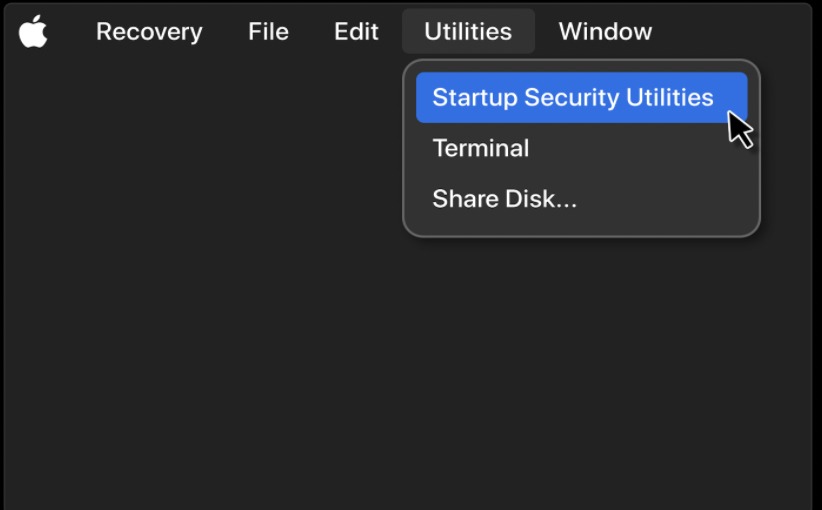The width and height of the screenshot is (822, 510).
Task: Select File in the menu bar
Action: pyautogui.click(x=268, y=31)
